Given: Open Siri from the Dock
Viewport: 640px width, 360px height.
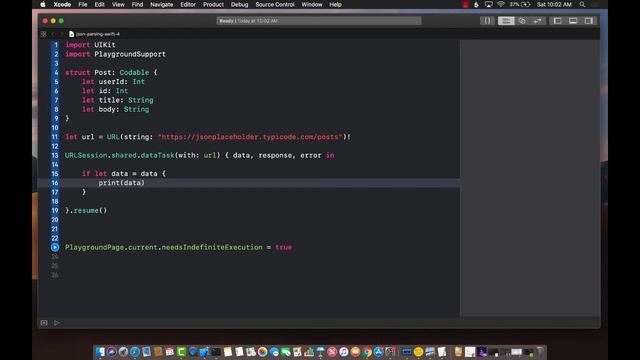Looking at the screenshot, I should (111, 352).
